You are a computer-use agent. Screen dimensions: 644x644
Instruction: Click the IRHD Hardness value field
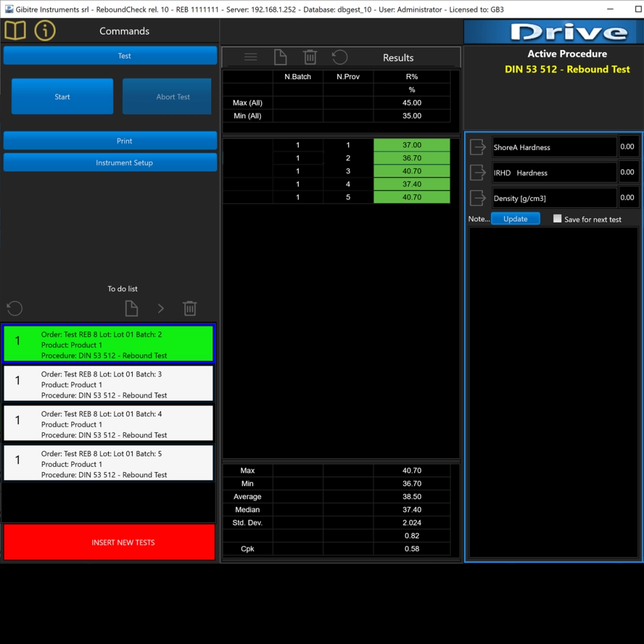627,172
